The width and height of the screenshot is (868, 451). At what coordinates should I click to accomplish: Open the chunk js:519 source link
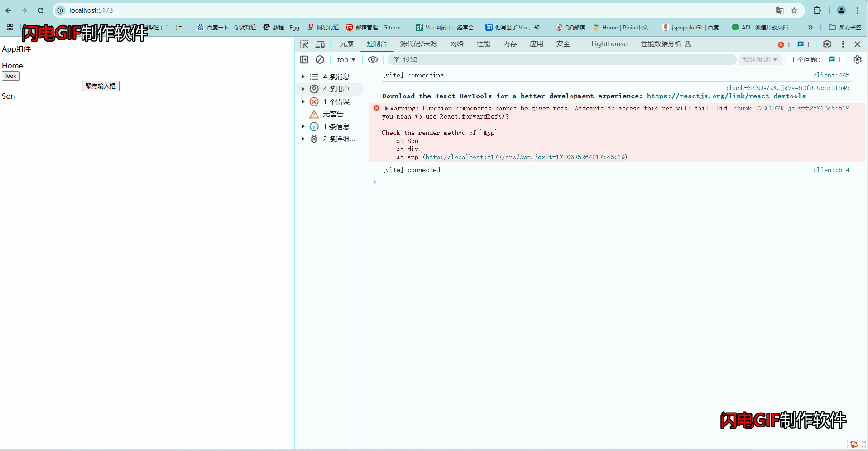791,108
